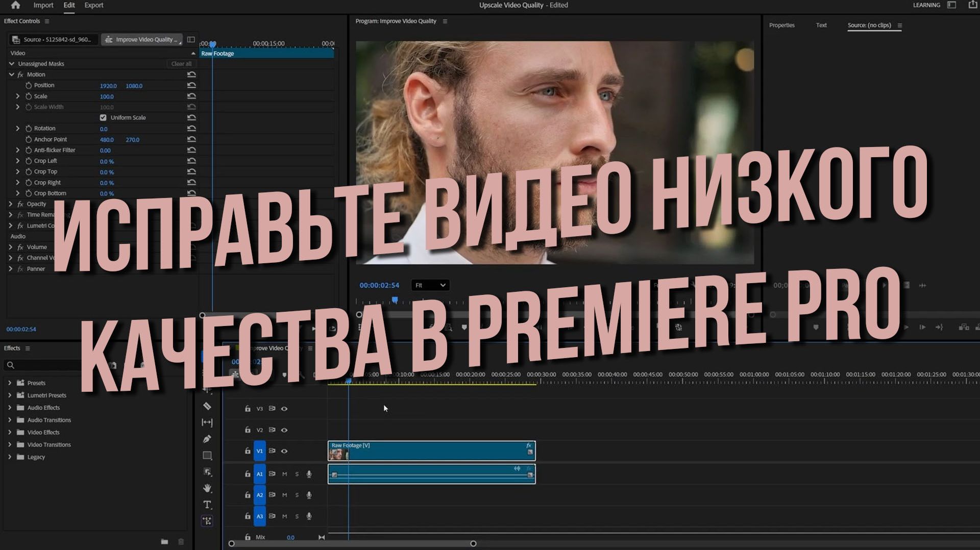The width and height of the screenshot is (980, 550).
Task: Switch to the Export tab
Action: click(x=93, y=5)
